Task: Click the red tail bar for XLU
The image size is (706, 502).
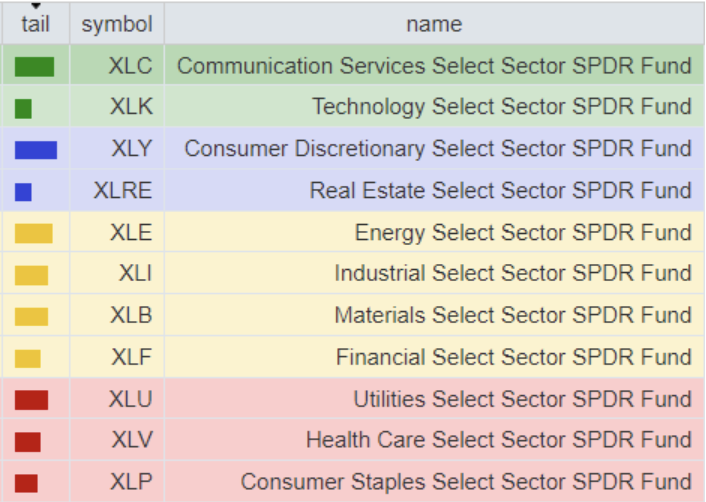Action: [31, 400]
